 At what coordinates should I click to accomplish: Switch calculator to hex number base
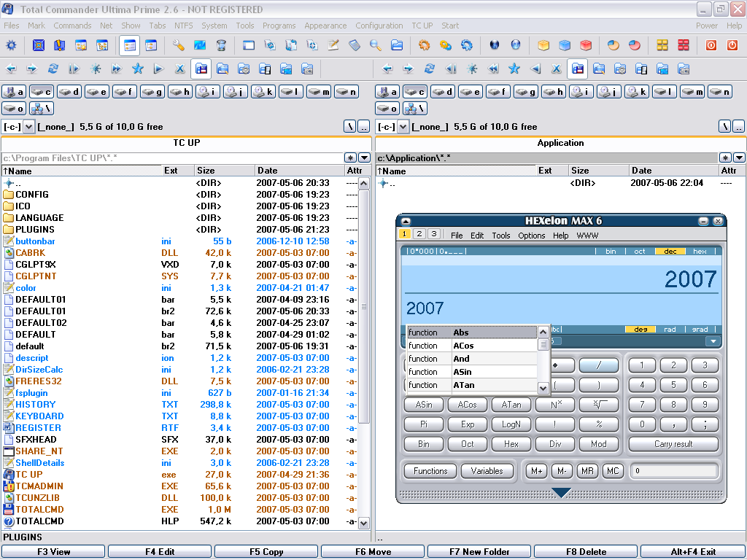[700, 252]
